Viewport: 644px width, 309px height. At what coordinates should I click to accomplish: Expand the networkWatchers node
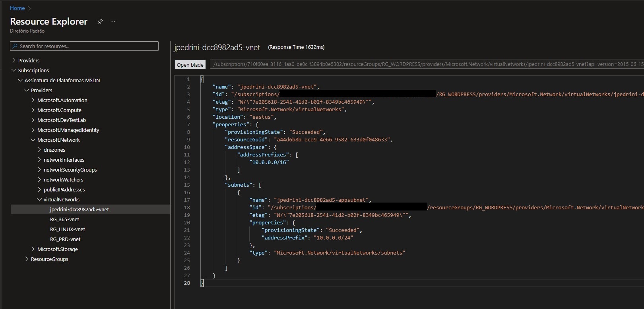pyautogui.click(x=39, y=180)
